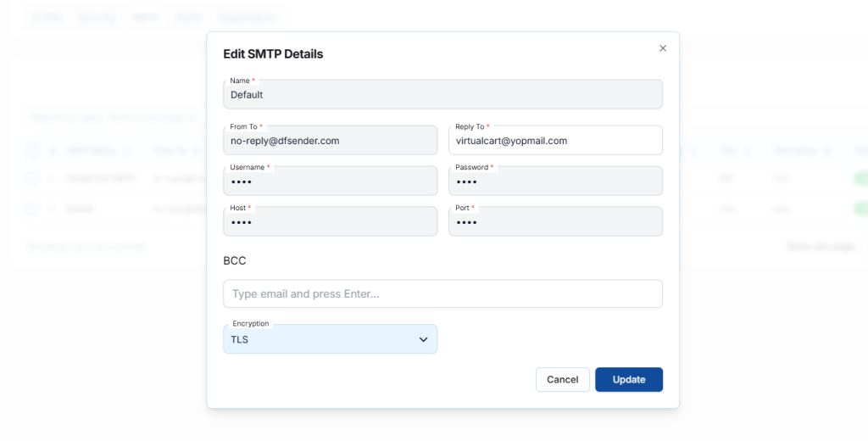Image resolution: width=868 pixels, height=441 pixels.
Task: Click the Reply To email field
Action: (554, 141)
